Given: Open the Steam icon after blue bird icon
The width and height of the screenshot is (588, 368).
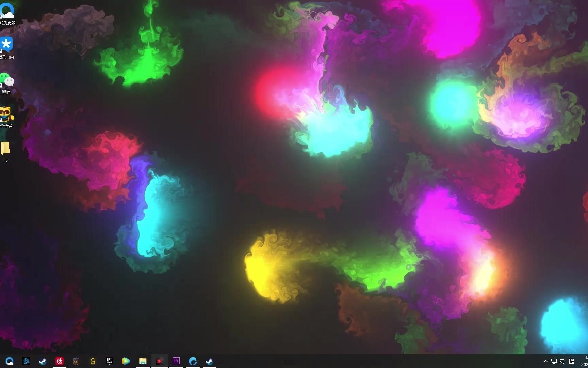Looking at the screenshot, I should coord(209,361).
